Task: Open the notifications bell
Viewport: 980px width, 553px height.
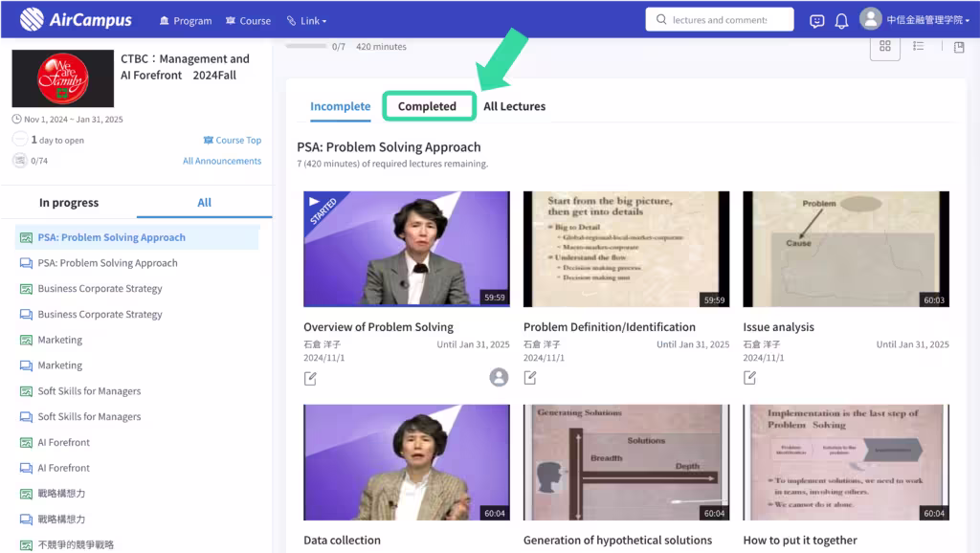Action: (x=841, y=21)
